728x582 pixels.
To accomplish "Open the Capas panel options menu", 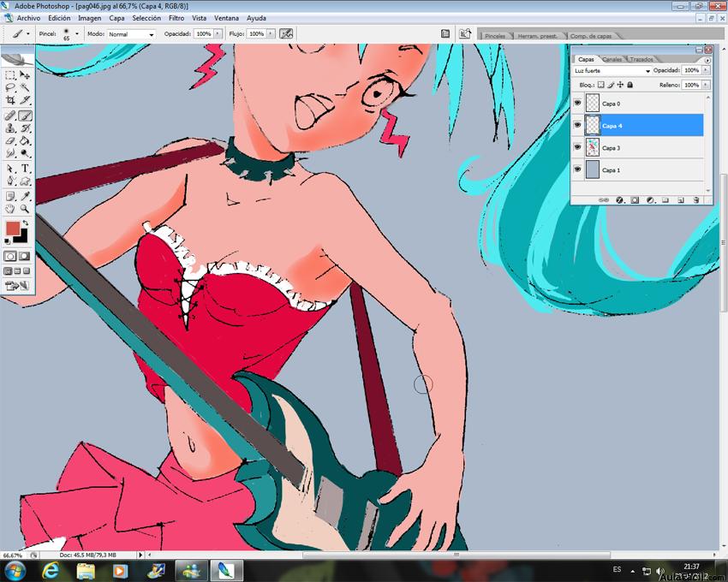I will click(707, 60).
